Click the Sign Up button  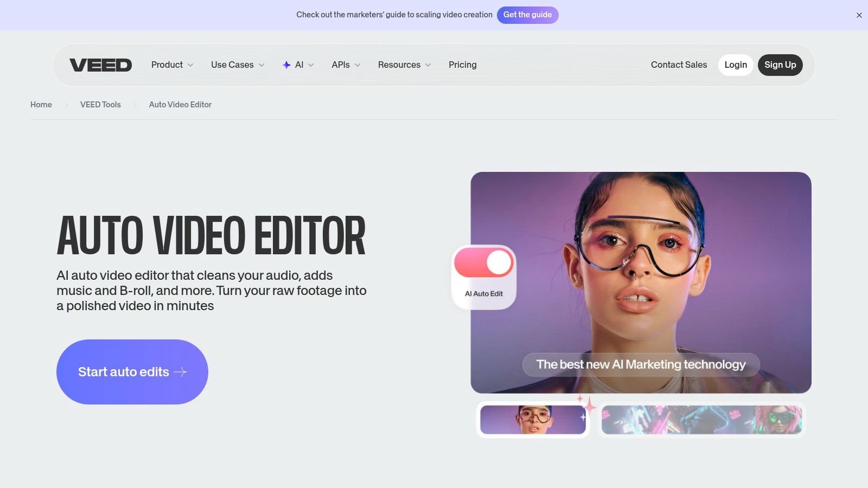pyautogui.click(x=780, y=65)
